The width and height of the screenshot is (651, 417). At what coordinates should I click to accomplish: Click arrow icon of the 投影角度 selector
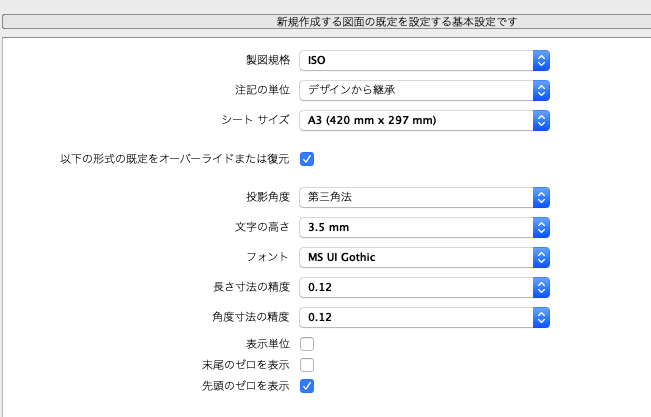pos(541,197)
